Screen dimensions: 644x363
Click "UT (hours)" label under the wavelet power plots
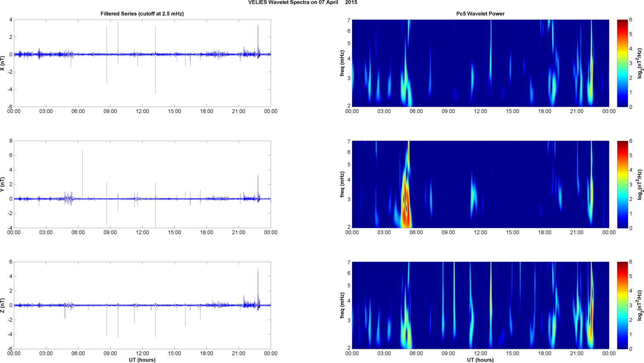click(480, 360)
